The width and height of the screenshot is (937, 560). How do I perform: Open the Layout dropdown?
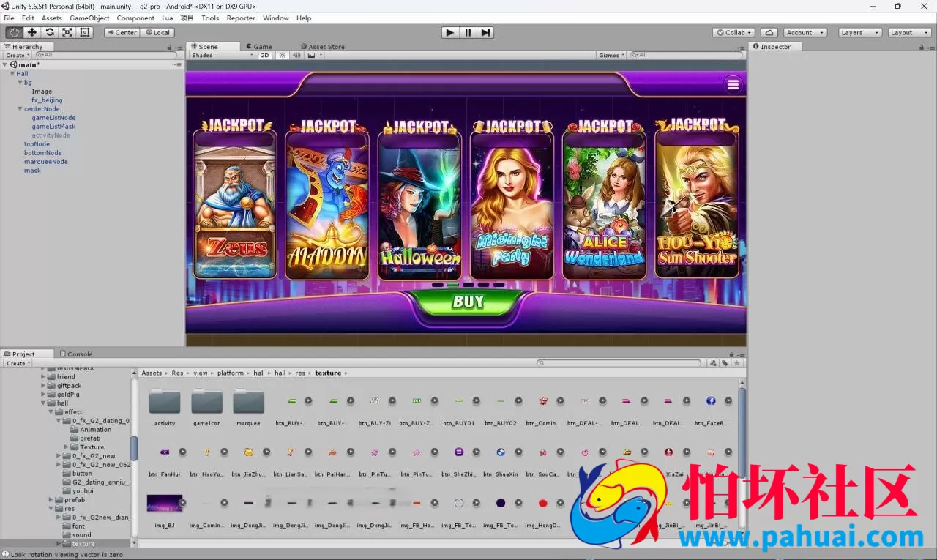click(908, 32)
